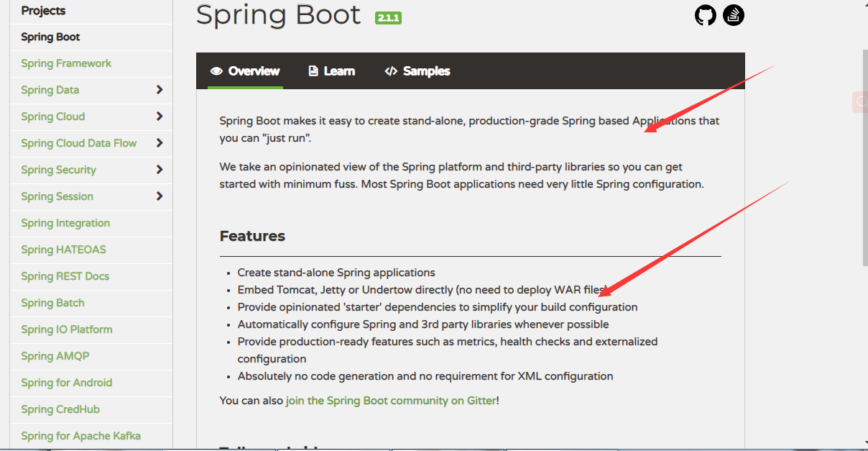Image resolution: width=868 pixels, height=451 pixels.
Task: Click the Features section heading
Action: pos(252,236)
